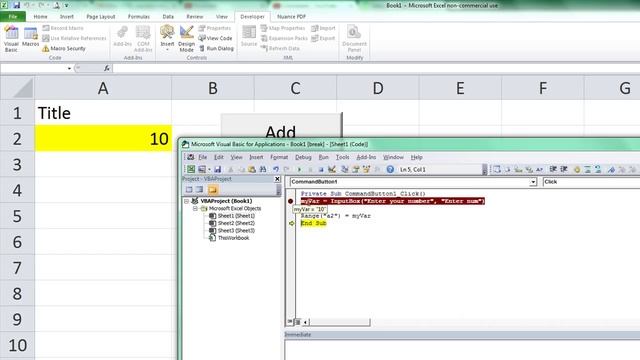The height and width of the screenshot is (360, 640).
Task: Switch to Full Module View button
Action: click(x=298, y=322)
